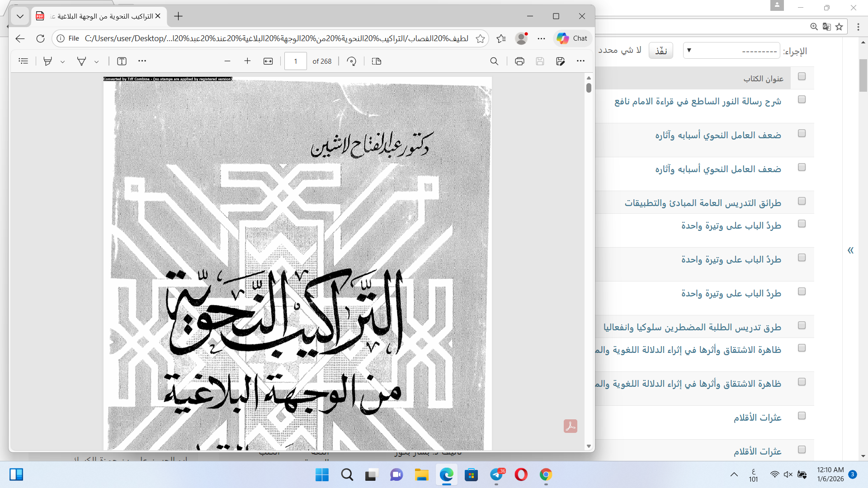Open the الإجراء action dropdown
868x488 pixels.
(x=731, y=51)
